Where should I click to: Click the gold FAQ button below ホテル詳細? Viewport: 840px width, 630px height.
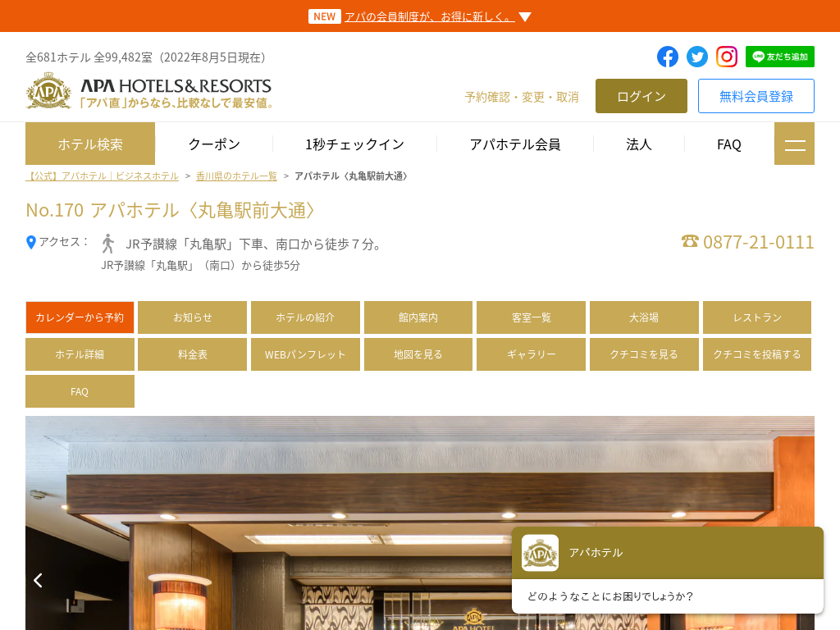80,391
